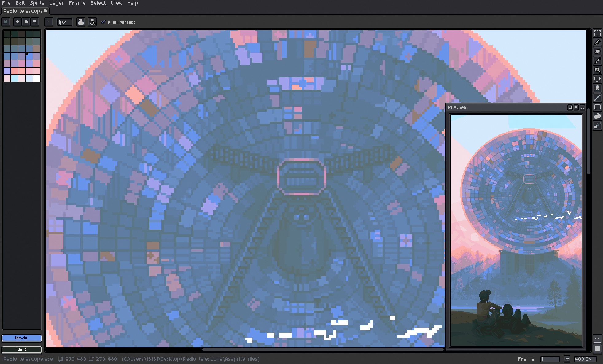Click the Idx-0 background color button
This screenshot has width=603, height=364.
(x=21, y=350)
